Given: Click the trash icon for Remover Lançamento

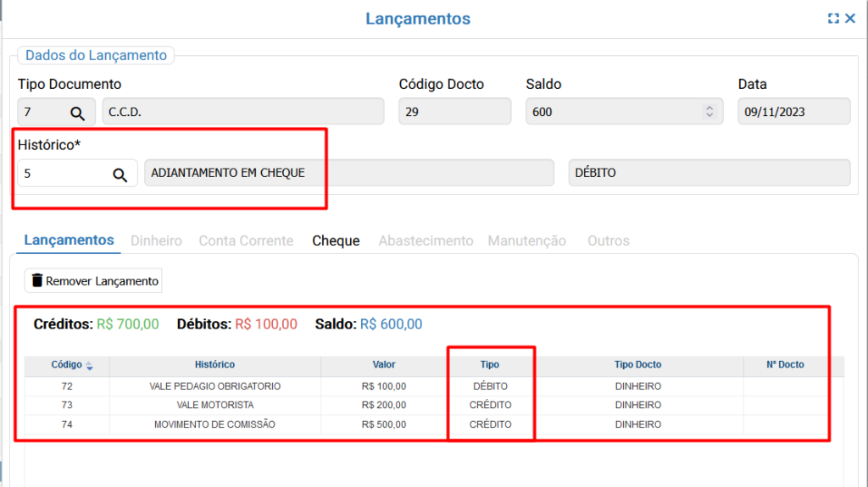Looking at the screenshot, I should point(36,280).
